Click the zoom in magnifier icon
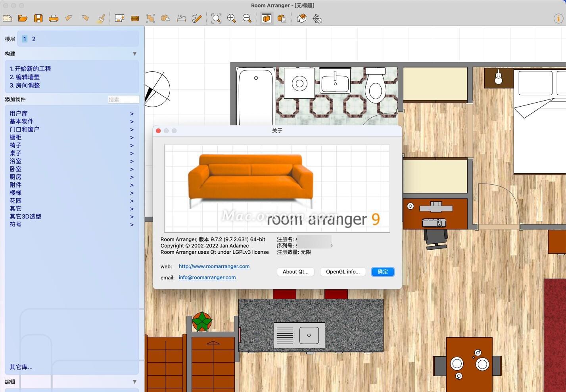The width and height of the screenshot is (566, 392). pyautogui.click(x=232, y=18)
